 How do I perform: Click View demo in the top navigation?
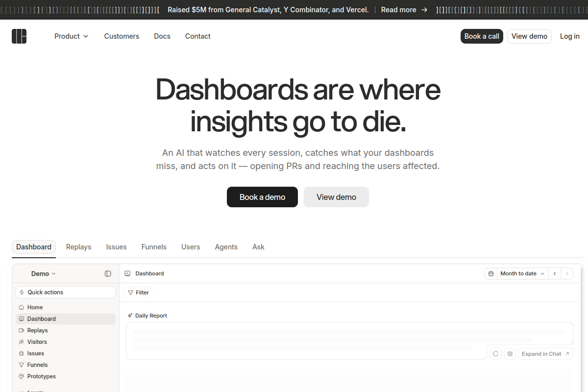click(x=529, y=36)
